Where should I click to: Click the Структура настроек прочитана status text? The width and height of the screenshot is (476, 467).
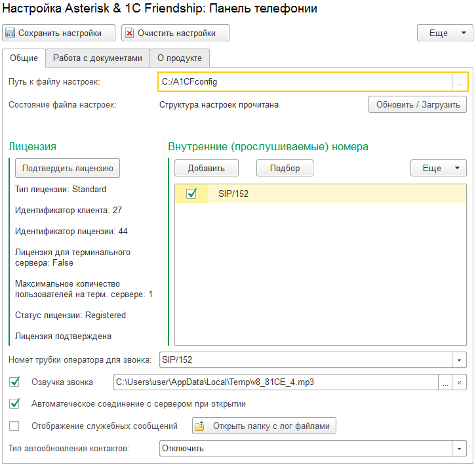(x=219, y=105)
